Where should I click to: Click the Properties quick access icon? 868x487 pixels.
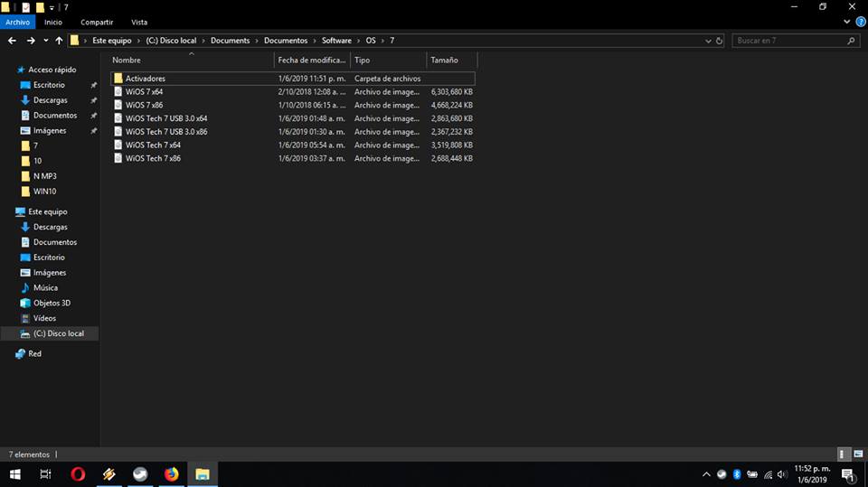[26, 7]
